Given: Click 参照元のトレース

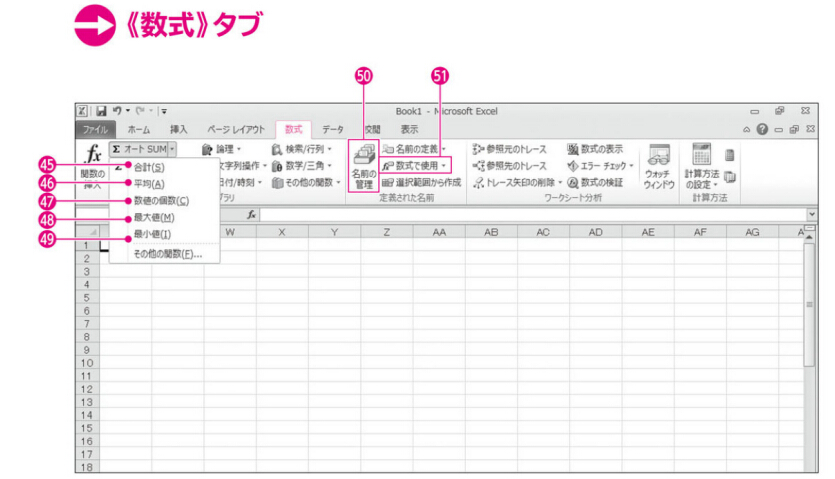Looking at the screenshot, I should coord(510,149).
